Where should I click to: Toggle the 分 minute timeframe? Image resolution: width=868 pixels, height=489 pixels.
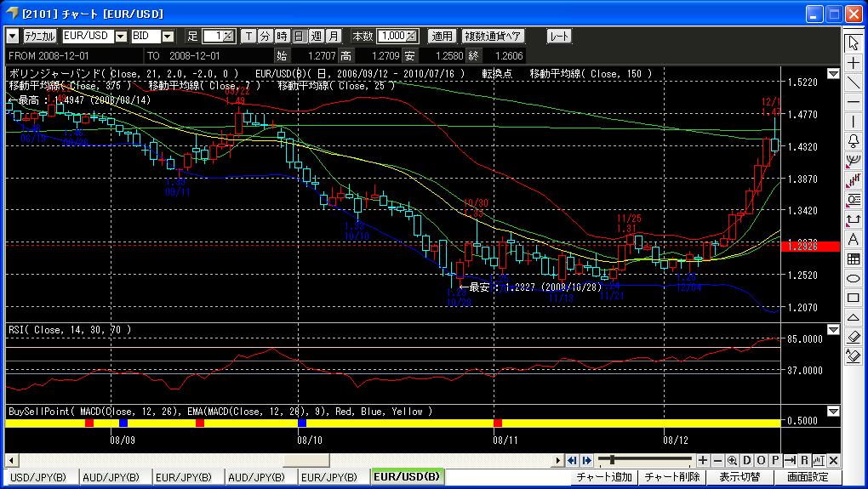click(x=266, y=36)
